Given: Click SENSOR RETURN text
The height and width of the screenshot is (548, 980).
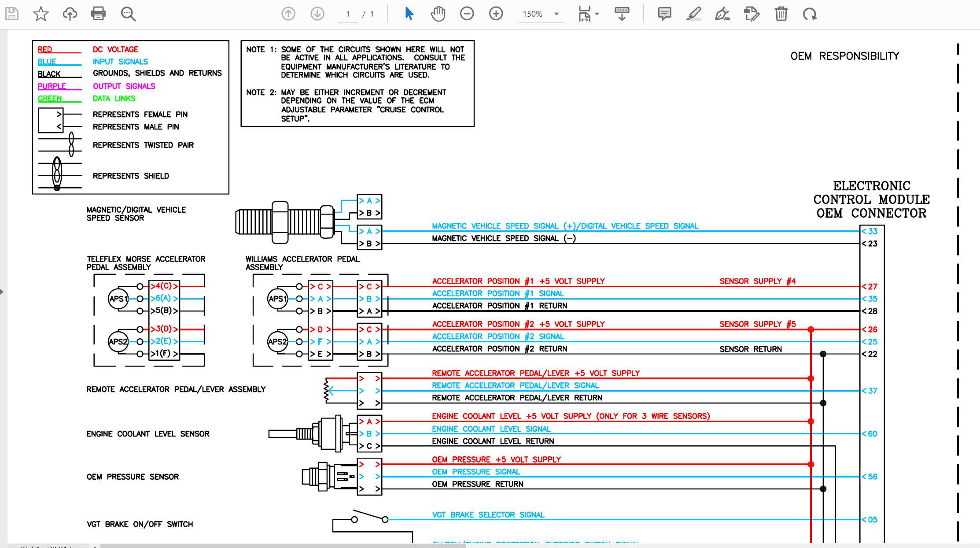Looking at the screenshot, I should tap(751, 349).
